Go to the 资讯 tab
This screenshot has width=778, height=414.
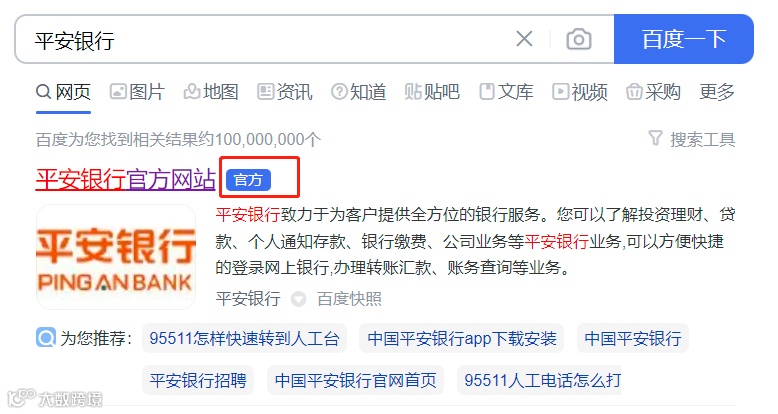285,92
